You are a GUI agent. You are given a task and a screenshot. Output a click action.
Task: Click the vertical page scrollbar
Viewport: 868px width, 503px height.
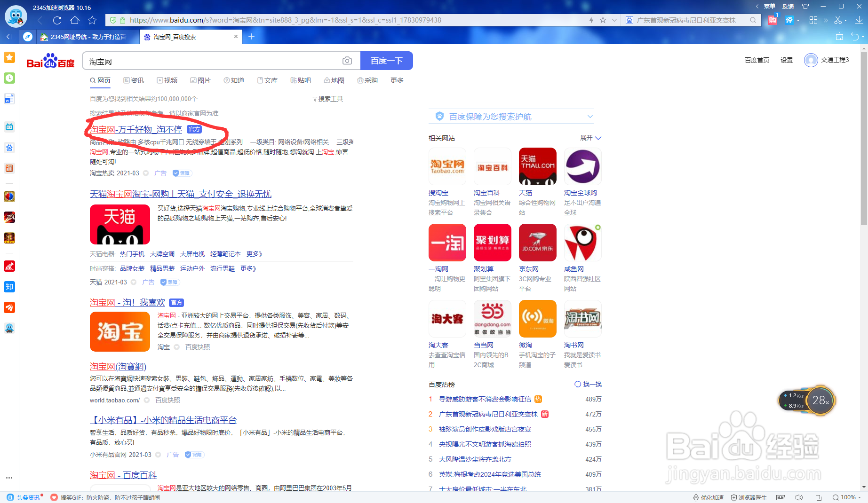pyautogui.click(x=864, y=139)
